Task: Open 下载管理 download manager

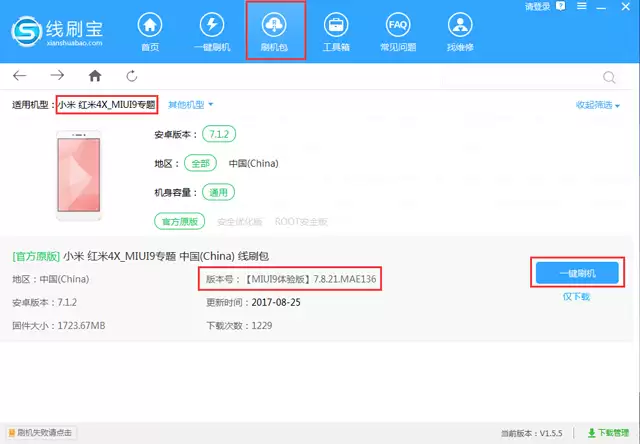Action: pyautogui.click(x=609, y=433)
